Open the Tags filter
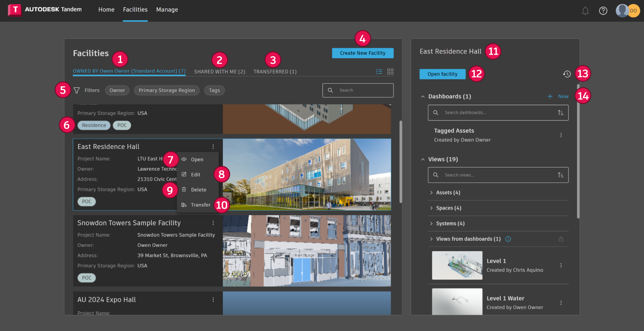 pos(215,90)
